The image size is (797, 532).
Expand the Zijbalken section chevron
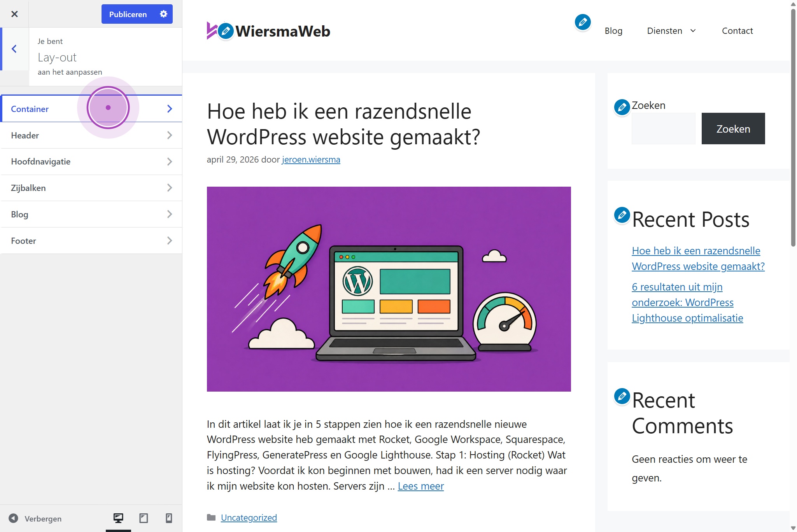(x=170, y=187)
